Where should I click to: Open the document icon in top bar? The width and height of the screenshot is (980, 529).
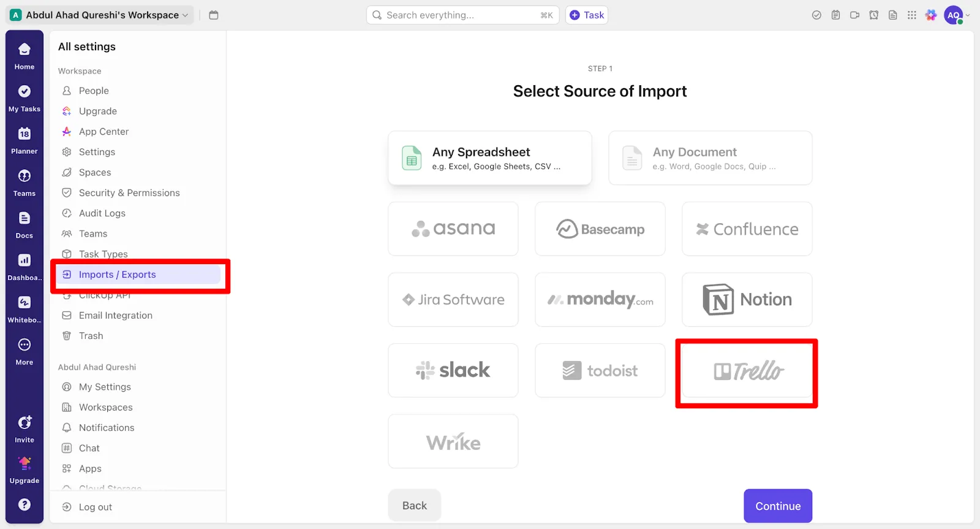pos(893,15)
